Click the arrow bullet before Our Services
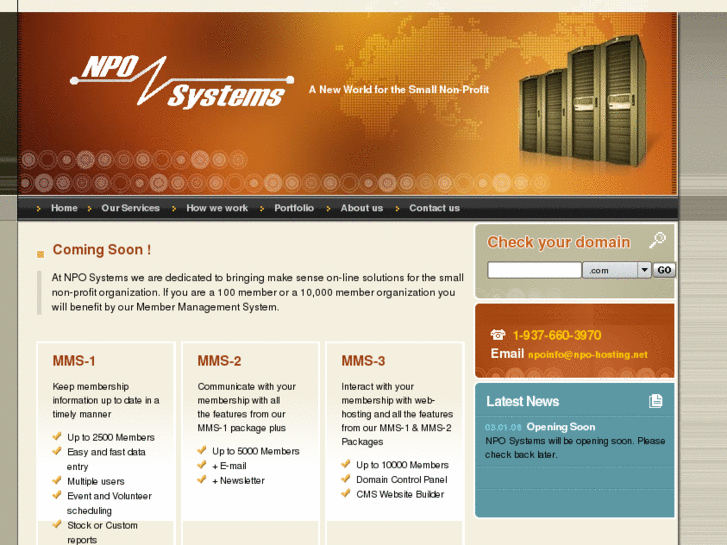The image size is (727, 545). pyautogui.click(x=89, y=209)
